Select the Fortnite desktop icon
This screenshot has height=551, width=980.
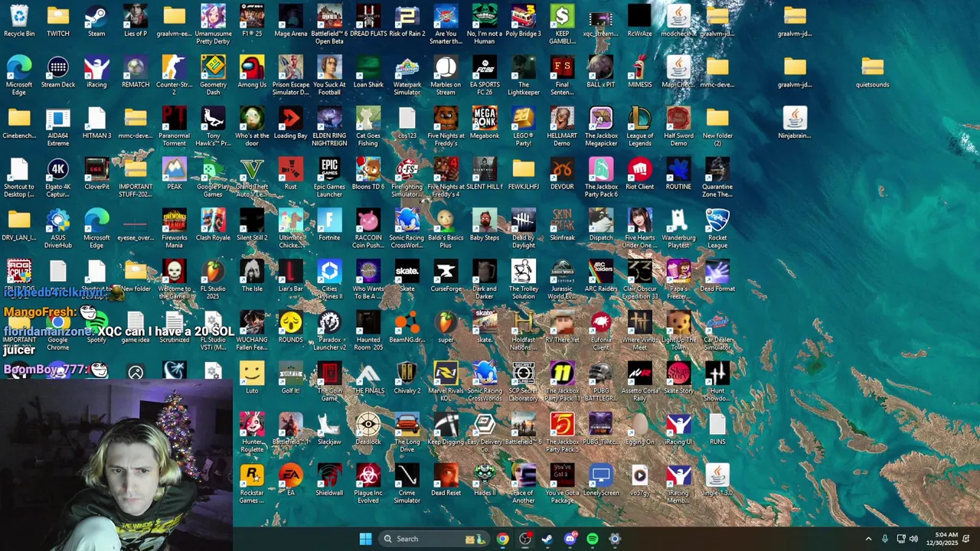click(329, 225)
